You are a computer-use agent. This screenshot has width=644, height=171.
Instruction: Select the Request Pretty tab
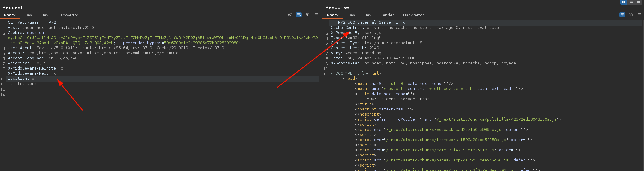tap(10, 15)
